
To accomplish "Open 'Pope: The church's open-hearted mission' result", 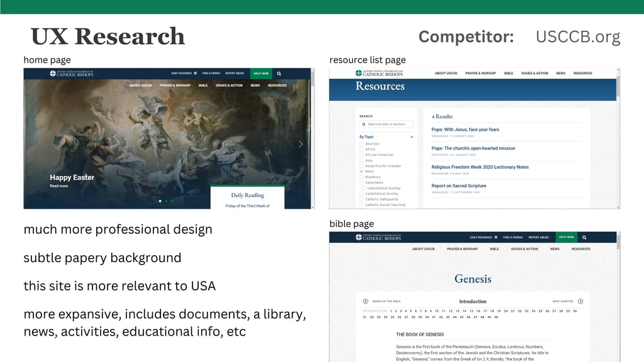I will click(x=473, y=148).
